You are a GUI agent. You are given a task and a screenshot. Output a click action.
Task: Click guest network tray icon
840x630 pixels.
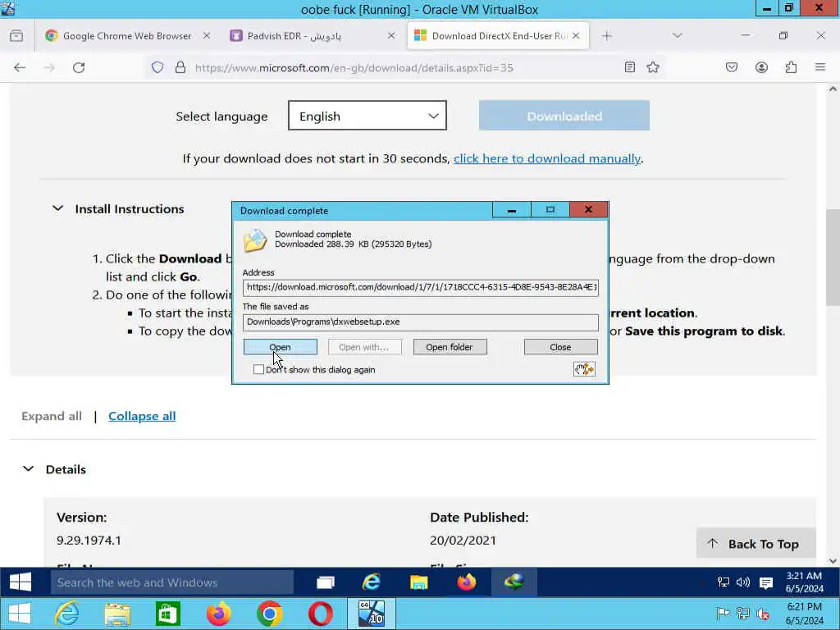724,582
